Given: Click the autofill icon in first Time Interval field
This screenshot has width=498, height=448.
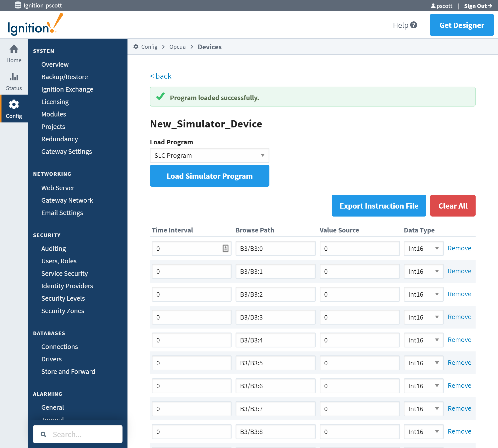Looking at the screenshot, I should click(225, 248).
